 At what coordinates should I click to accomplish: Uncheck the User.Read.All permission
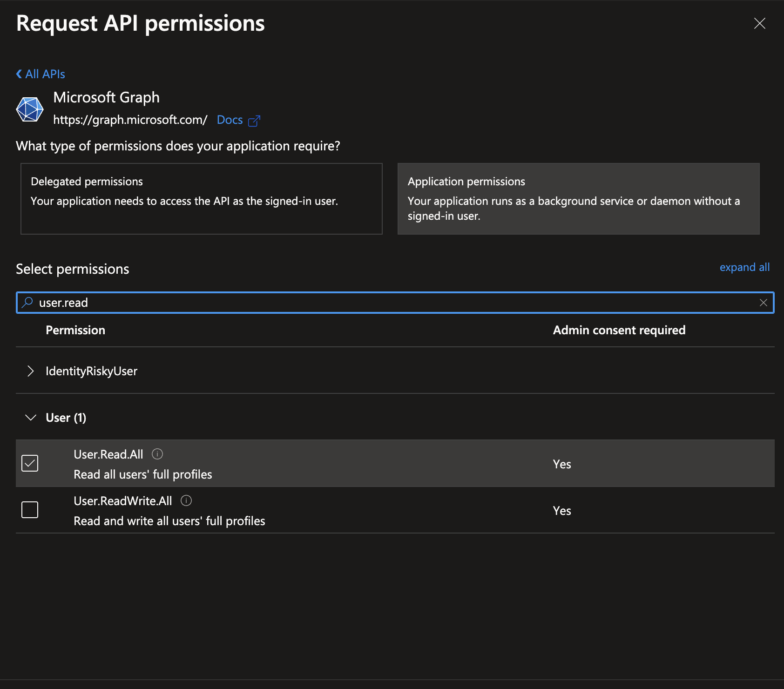pyautogui.click(x=29, y=463)
